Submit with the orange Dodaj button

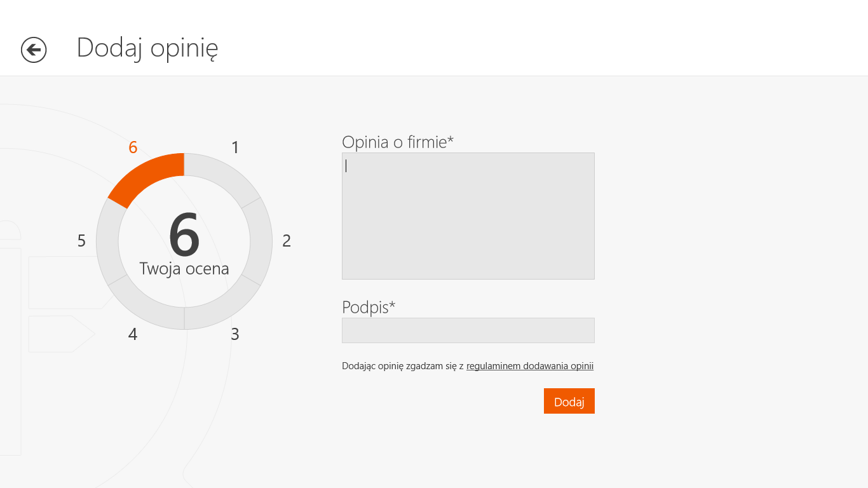(569, 401)
